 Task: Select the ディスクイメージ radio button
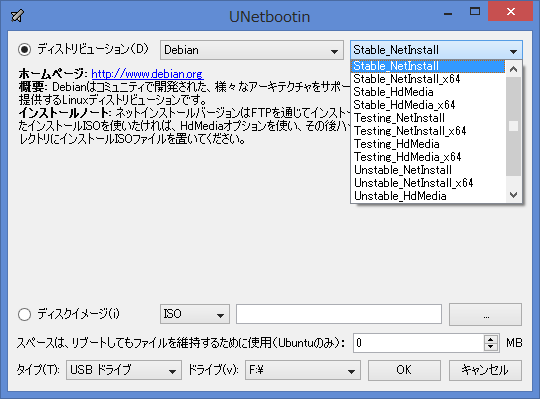tap(24, 314)
